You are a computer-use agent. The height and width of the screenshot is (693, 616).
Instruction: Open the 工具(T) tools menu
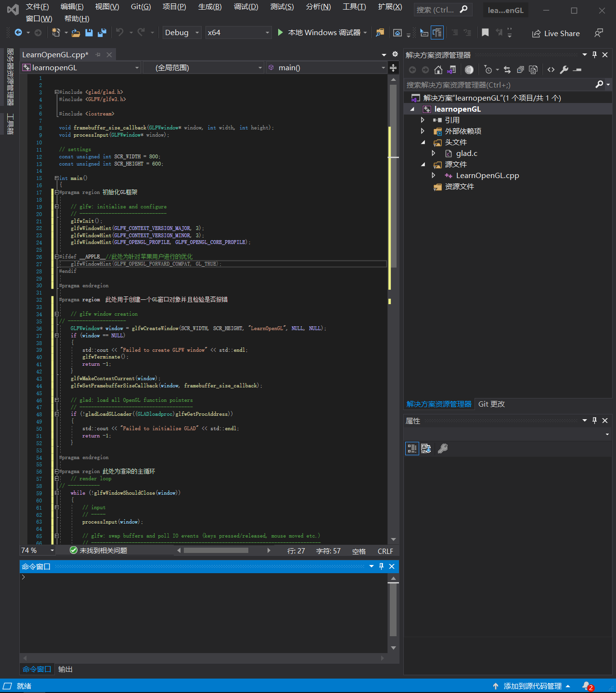[x=354, y=7]
